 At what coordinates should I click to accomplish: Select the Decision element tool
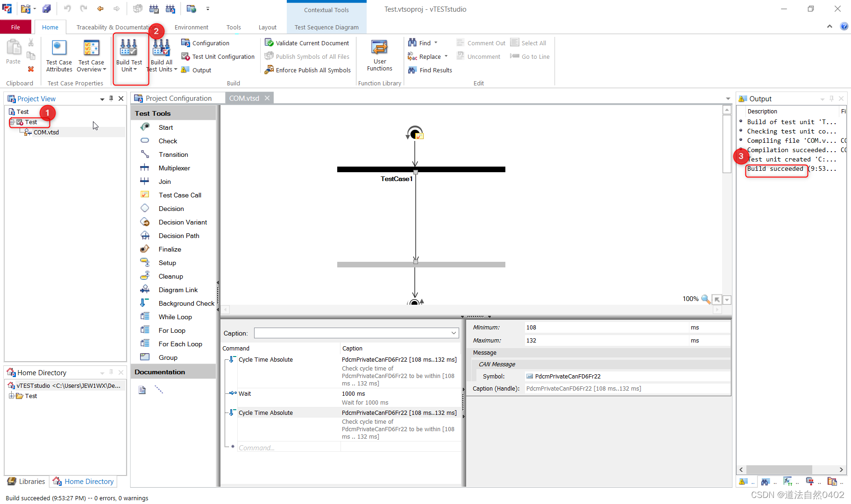pos(171,209)
